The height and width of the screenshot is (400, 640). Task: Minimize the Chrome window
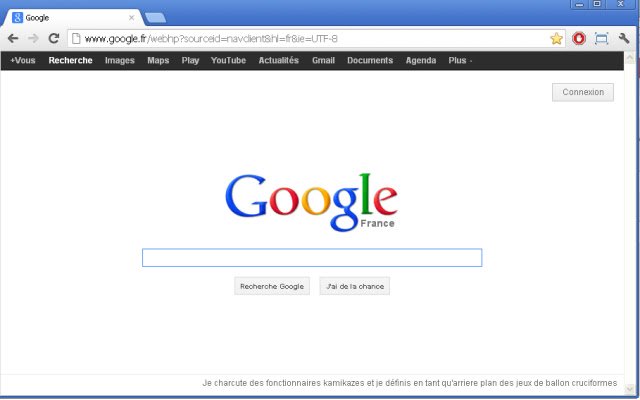[579, 4]
